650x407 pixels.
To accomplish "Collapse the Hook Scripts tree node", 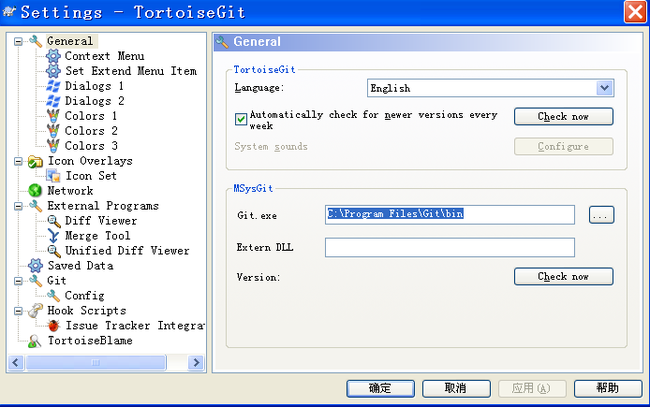I will click(x=18, y=310).
